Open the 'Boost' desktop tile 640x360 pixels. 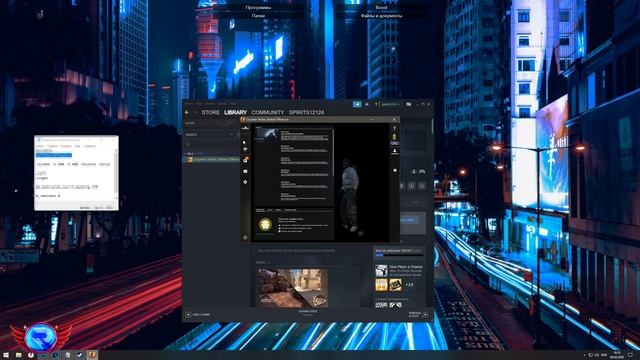click(381, 7)
